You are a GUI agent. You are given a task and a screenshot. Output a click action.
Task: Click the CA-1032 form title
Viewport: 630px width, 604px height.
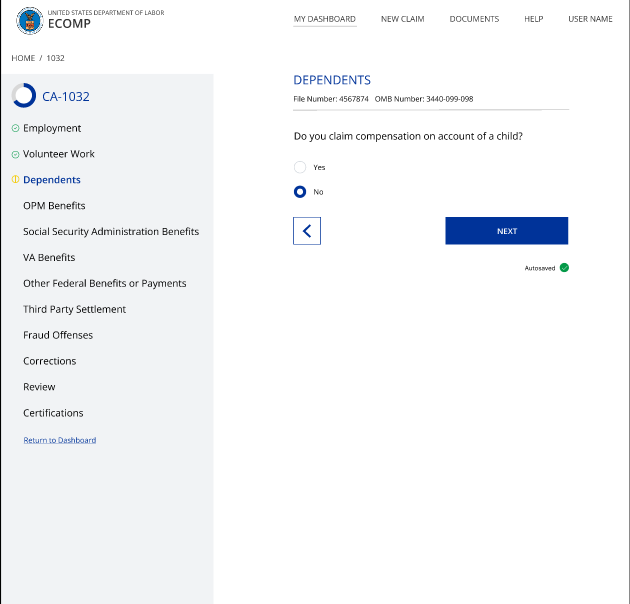(66, 96)
